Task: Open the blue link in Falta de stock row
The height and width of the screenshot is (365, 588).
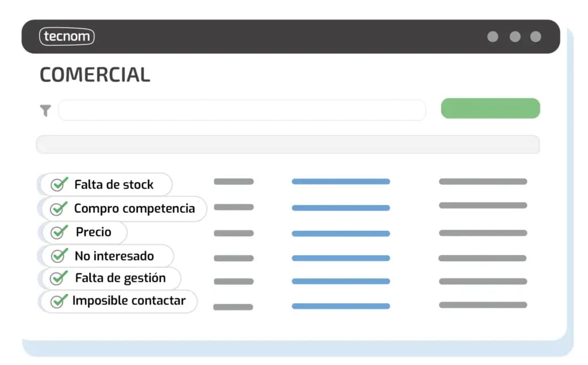Action: (341, 181)
